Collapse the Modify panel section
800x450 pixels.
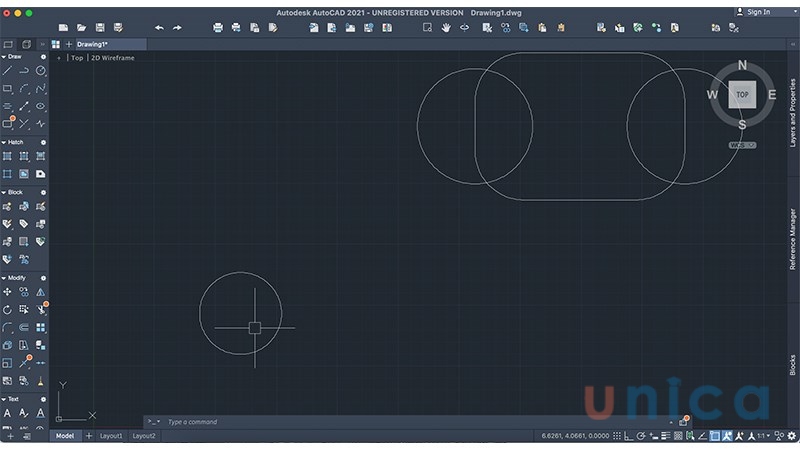4,278
